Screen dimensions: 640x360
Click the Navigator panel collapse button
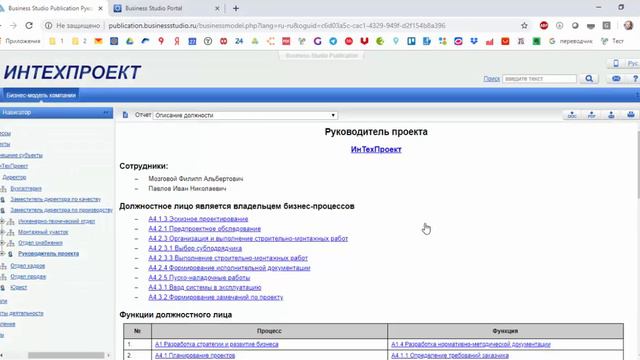coord(107,112)
